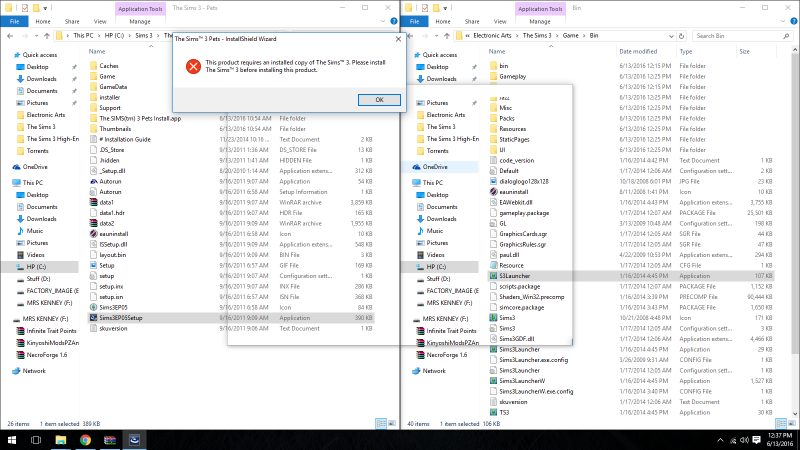Open Action Center notifications icon
Viewport: 800px width, 450px height.
tap(756, 440)
